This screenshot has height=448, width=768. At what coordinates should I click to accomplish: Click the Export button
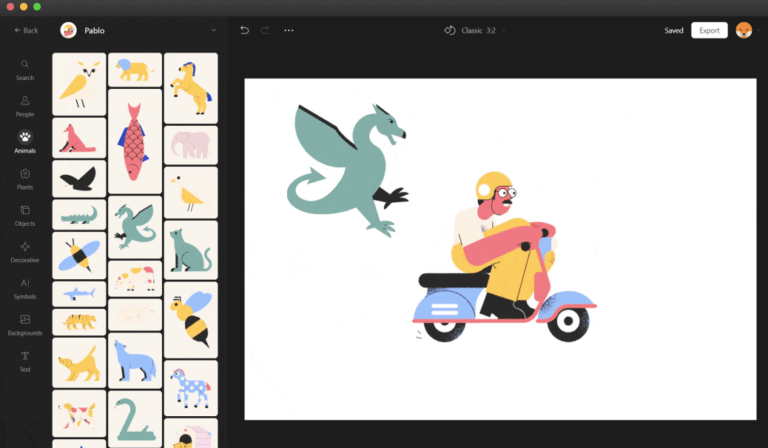[709, 30]
